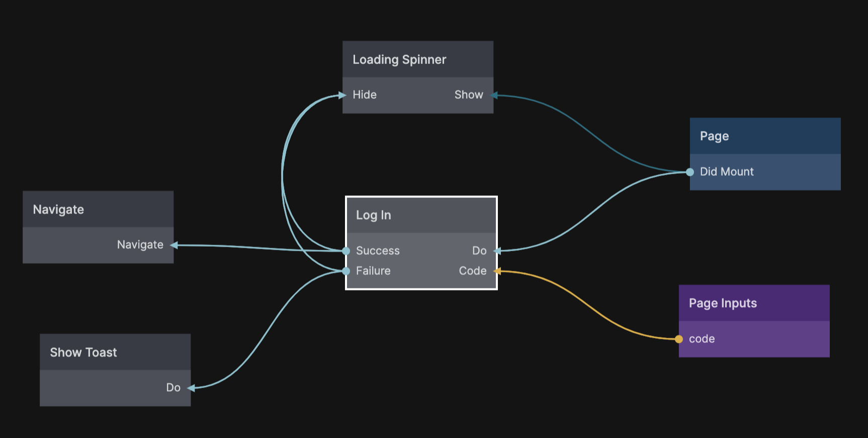The width and height of the screenshot is (868, 438).
Task: Select the Log In node header
Action: [421, 215]
